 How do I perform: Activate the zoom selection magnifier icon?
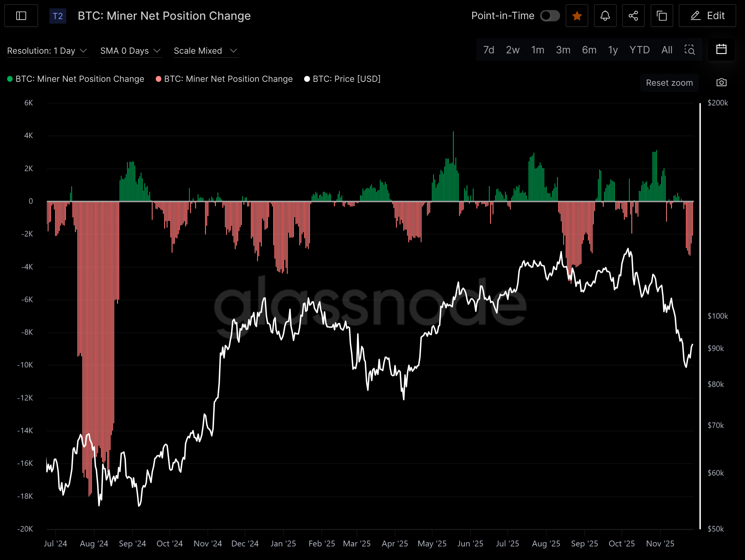coord(689,50)
